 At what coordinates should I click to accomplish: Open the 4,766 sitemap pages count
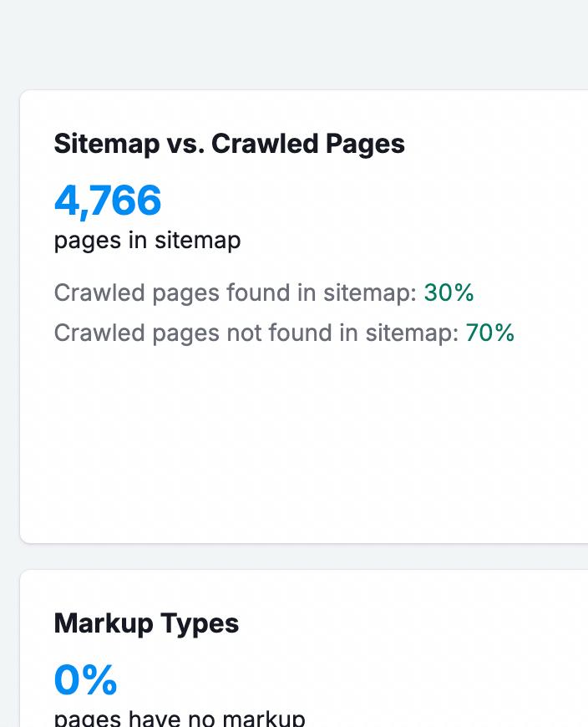pos(108,201)
